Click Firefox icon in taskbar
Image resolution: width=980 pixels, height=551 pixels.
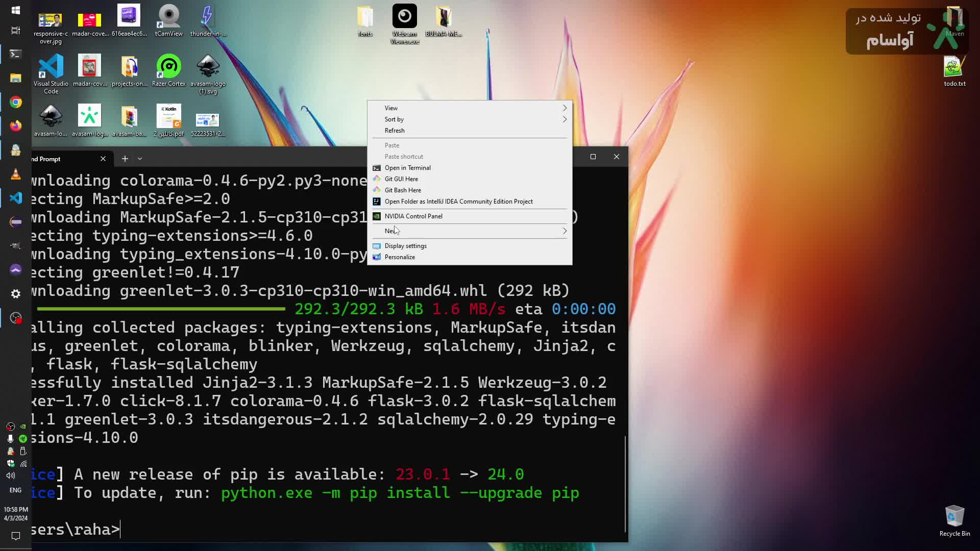point(16,126)
